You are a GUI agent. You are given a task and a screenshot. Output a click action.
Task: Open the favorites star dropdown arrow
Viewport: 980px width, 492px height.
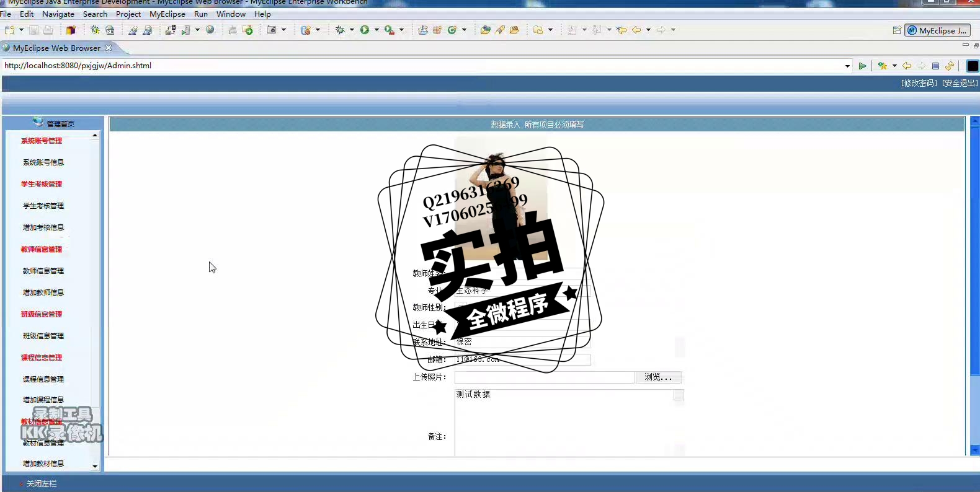click(x=894, y=66)
